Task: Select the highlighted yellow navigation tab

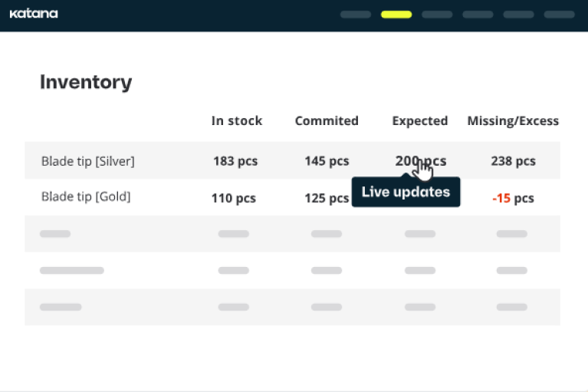Action: (x=396, y=15)
